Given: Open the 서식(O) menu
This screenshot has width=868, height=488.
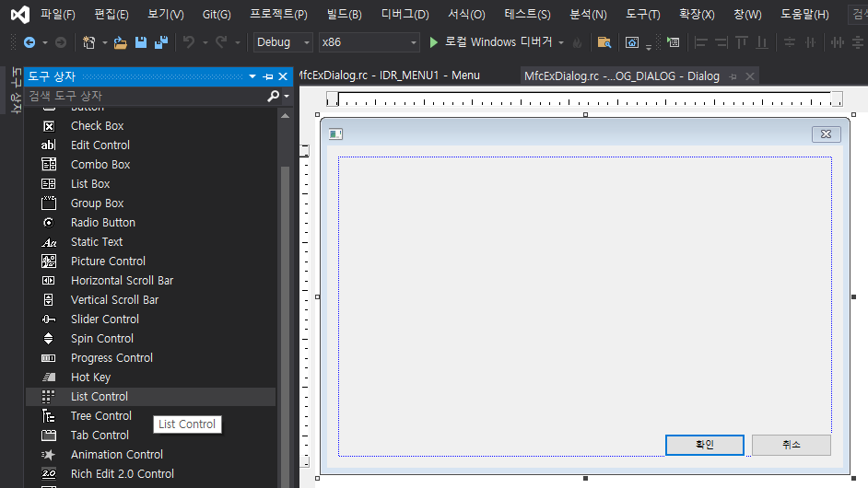Looking at the screenshot, I should click(x=466, y=15).
